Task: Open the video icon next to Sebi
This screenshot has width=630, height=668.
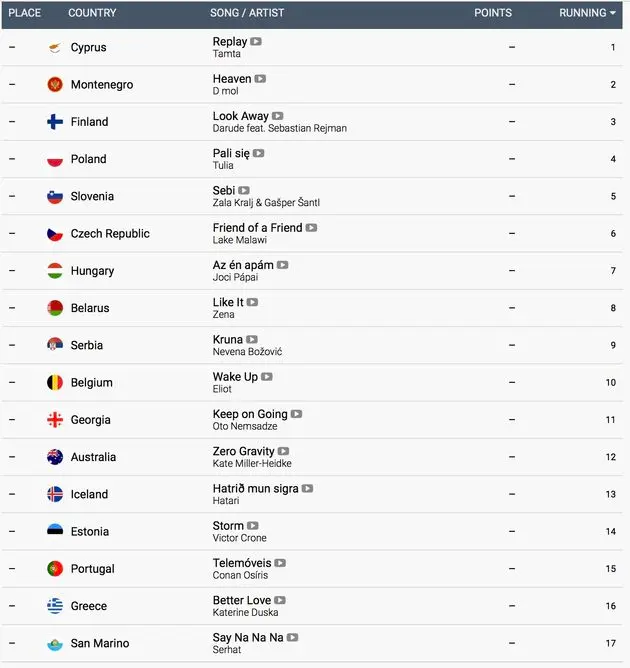Action: pos(244,190)
